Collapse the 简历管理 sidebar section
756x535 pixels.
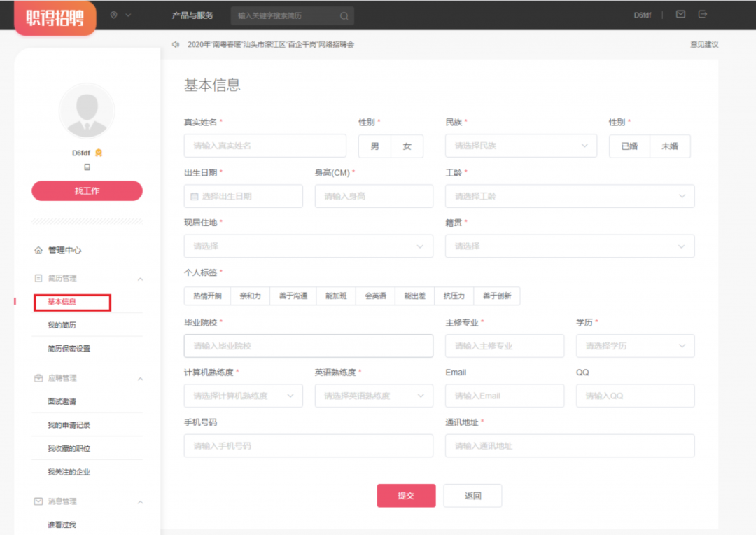coord(140,279)
